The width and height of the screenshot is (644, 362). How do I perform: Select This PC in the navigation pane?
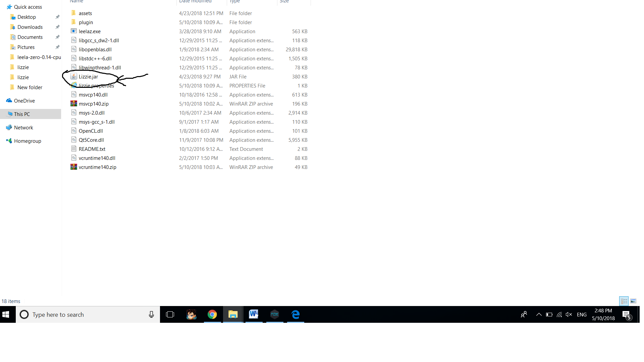[x=22, y=114]
